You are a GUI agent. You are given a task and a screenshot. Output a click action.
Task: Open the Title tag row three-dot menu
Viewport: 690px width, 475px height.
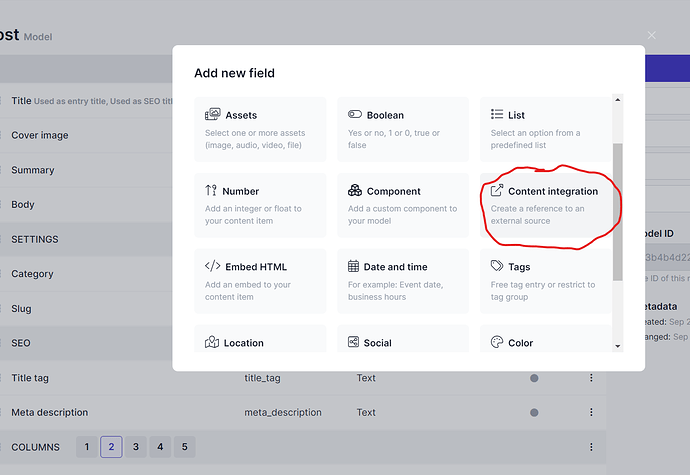(591, 378)
